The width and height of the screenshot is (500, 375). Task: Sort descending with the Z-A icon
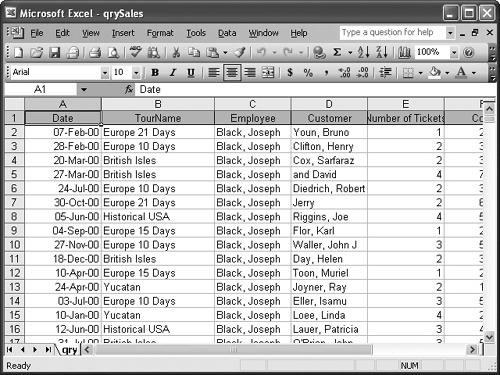click(382, 52)
